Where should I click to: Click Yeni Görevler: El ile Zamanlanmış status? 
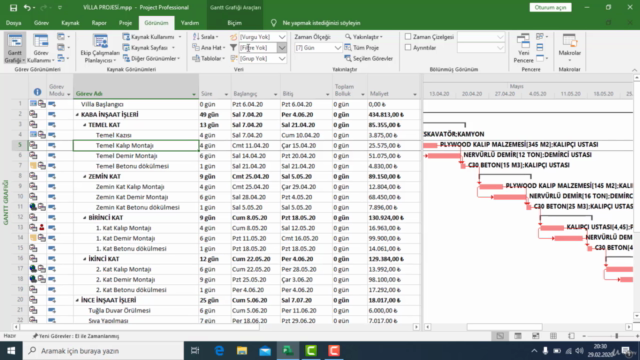76,336
